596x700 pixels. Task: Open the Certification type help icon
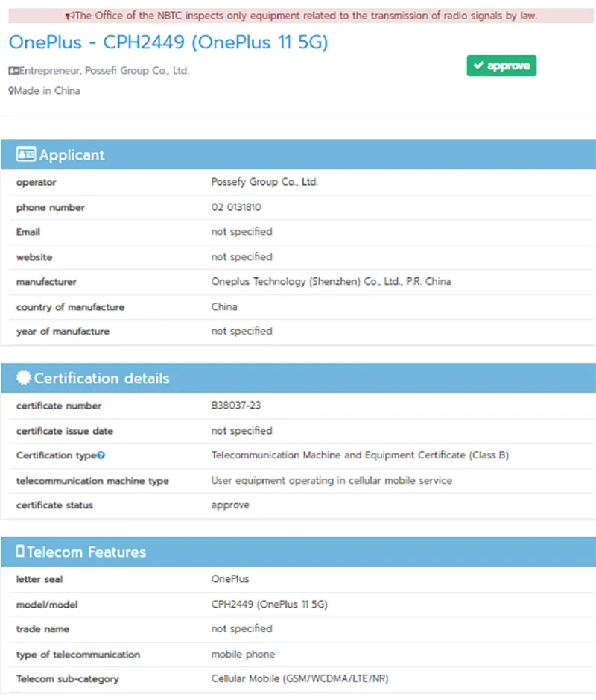[x=101, y=455]
